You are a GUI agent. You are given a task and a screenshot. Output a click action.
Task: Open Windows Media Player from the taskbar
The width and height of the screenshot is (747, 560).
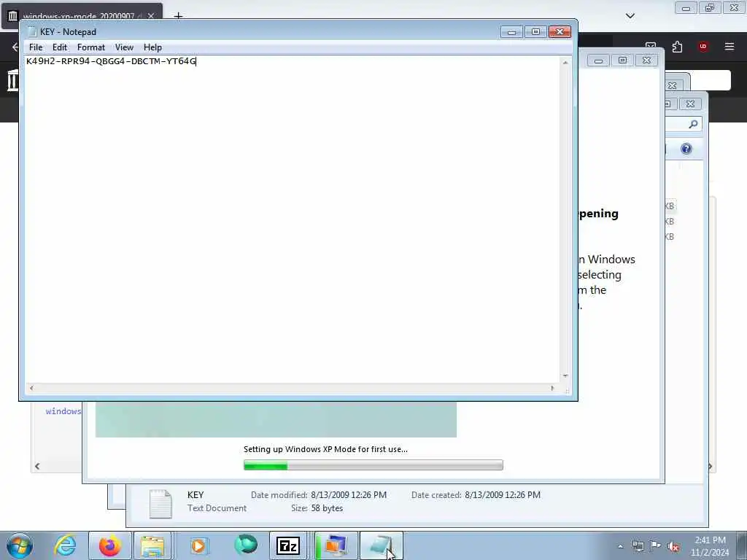(x=198, y=545)
